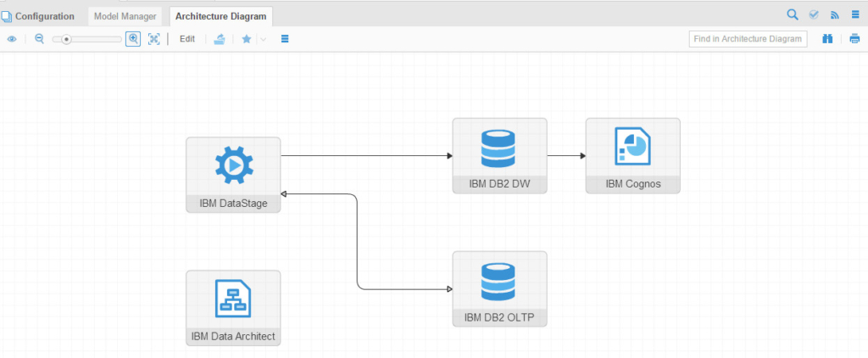Click the checkmark badge icon

tap(814, 15)
